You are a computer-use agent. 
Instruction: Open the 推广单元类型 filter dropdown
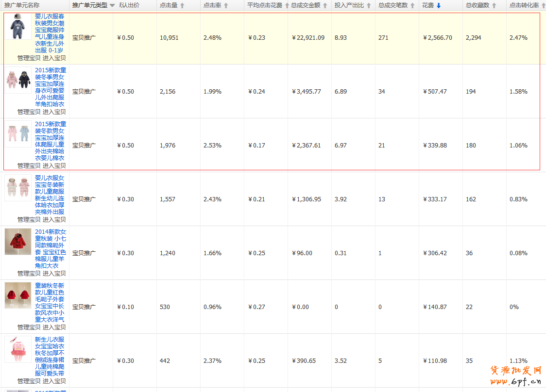point(112,6)
